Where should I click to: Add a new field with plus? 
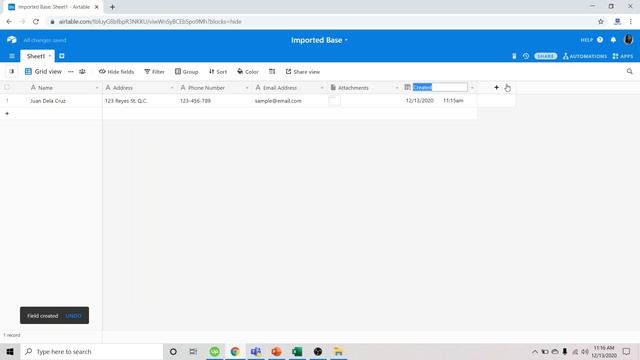coord(496,87)
